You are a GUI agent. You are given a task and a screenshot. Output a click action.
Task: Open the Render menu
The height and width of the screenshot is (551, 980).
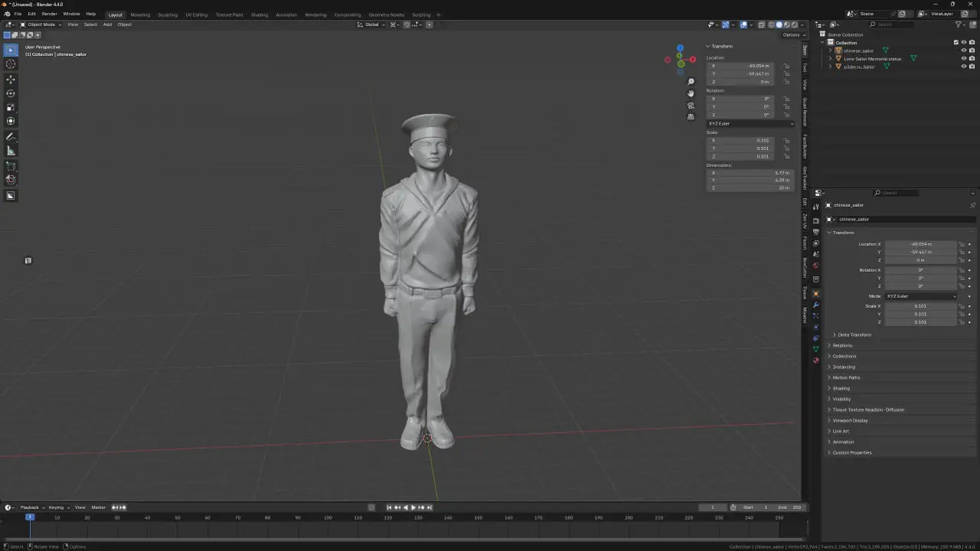tap(49, 14)
